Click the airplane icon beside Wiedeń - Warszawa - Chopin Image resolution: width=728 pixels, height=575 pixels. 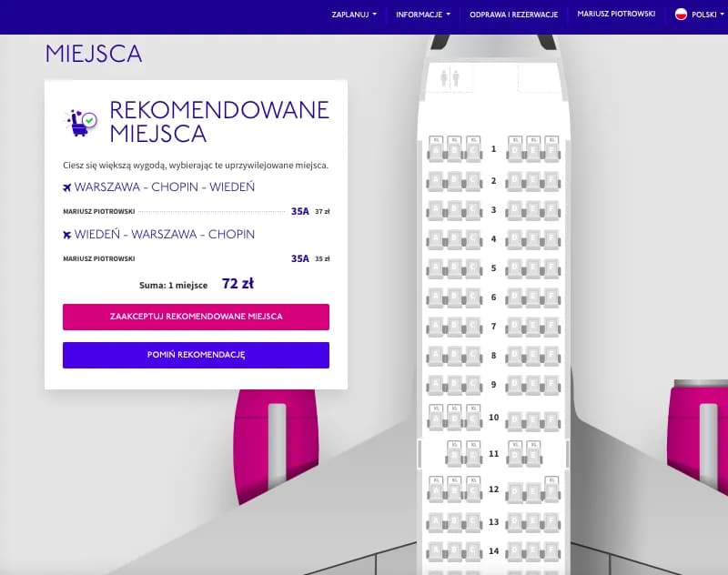[x=66, y=234]
